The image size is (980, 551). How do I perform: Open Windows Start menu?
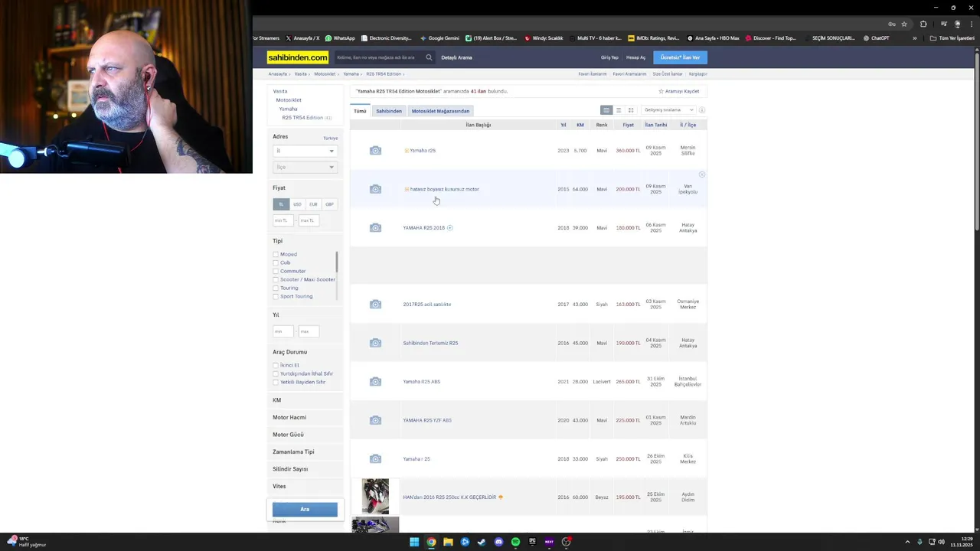pos(414,542)
